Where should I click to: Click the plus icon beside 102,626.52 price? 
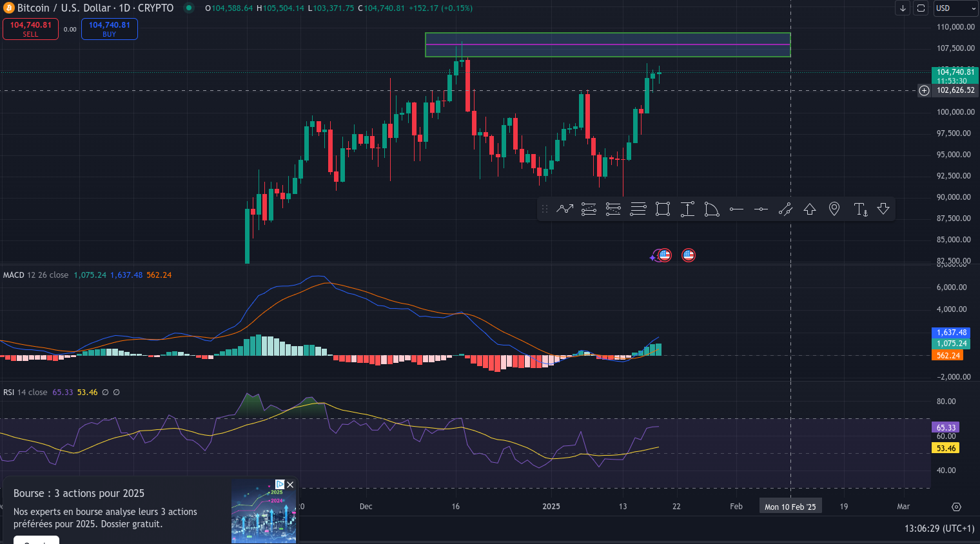tap(924, 90)
